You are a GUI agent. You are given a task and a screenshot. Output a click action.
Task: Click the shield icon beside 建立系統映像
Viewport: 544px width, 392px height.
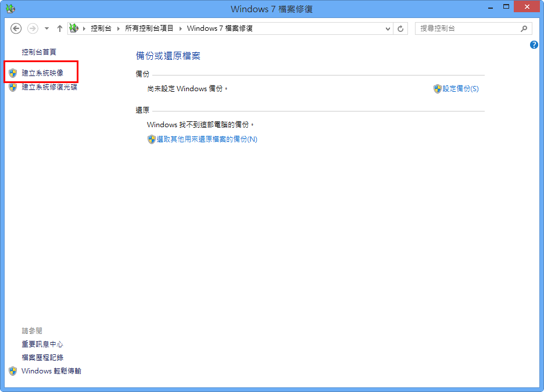pos(13,73)
